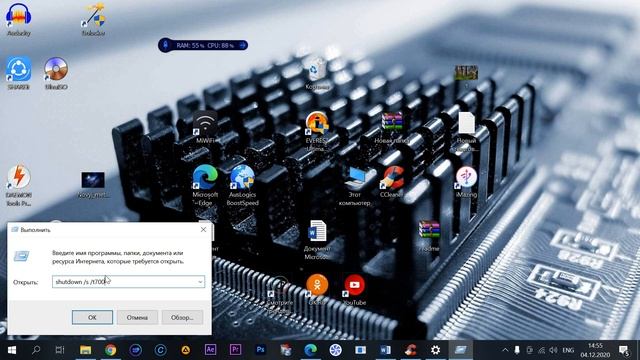Viewport: 640px width, 360px height.
Task: Open DAEMON Tools desktop shortcut
Action: click(19, 186)
